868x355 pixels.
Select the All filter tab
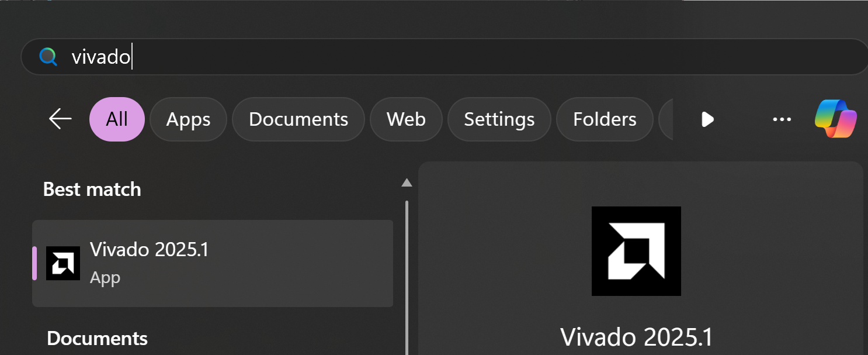click(x=117, y=119)
